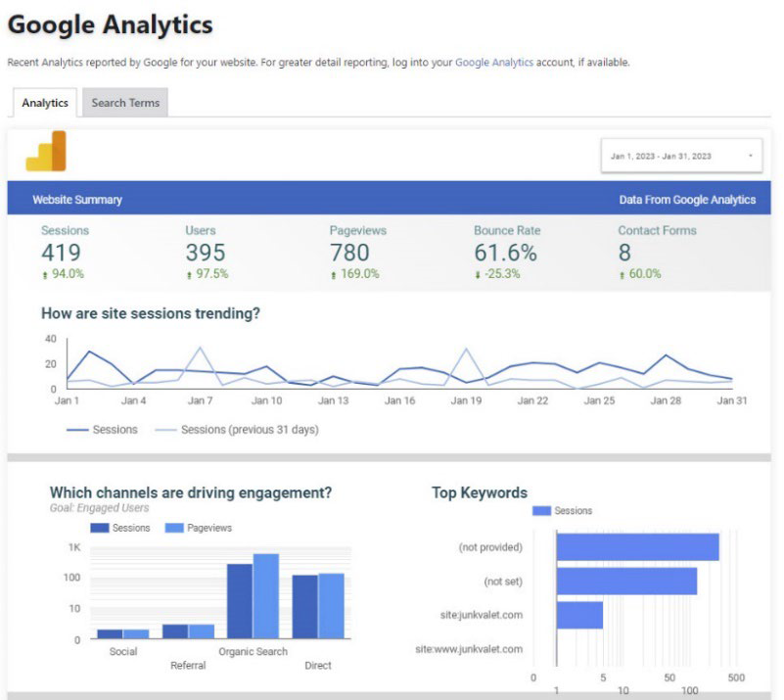Click the Pageviews value 780
The image size is (784, 700).
pyautogui.click(x=349, y=253)
